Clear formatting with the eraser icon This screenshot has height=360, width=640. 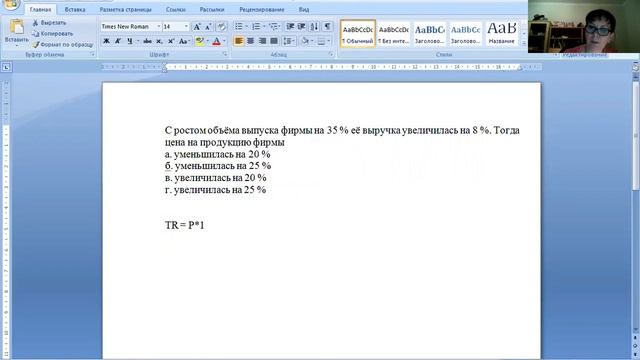pyautogui.click(x=221, y=27)
